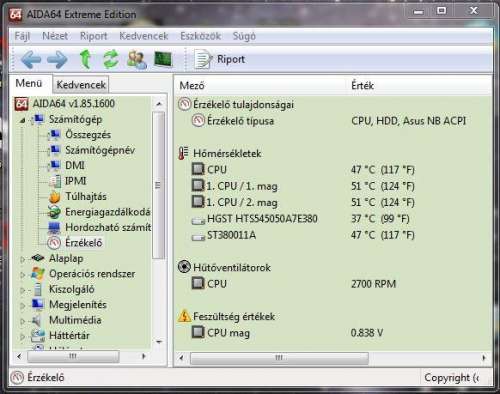The width and height of the screenshot is (500, 394).
Task: Click the Hűtőventilátorok fan icon
Action: coord(184,267)
